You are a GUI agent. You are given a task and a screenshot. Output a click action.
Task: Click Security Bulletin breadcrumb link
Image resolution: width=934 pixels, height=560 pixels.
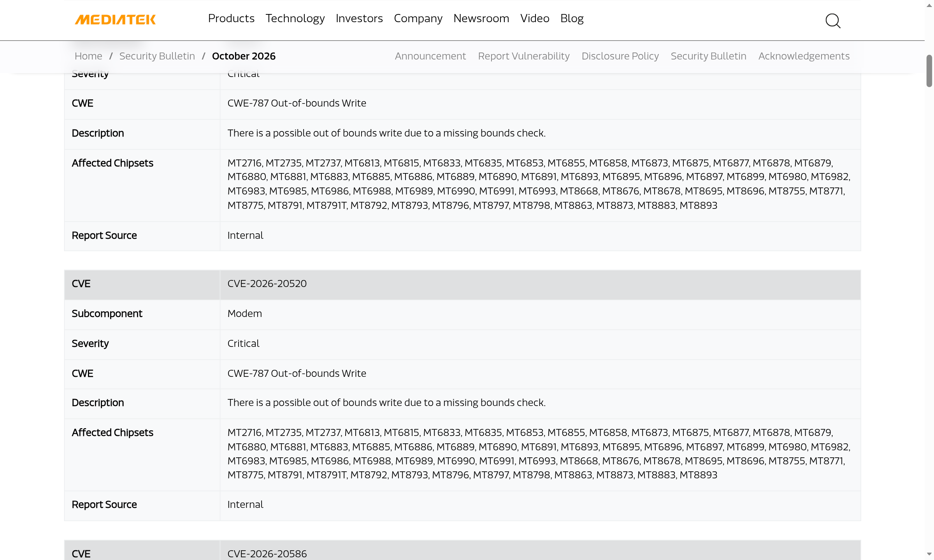157,56
